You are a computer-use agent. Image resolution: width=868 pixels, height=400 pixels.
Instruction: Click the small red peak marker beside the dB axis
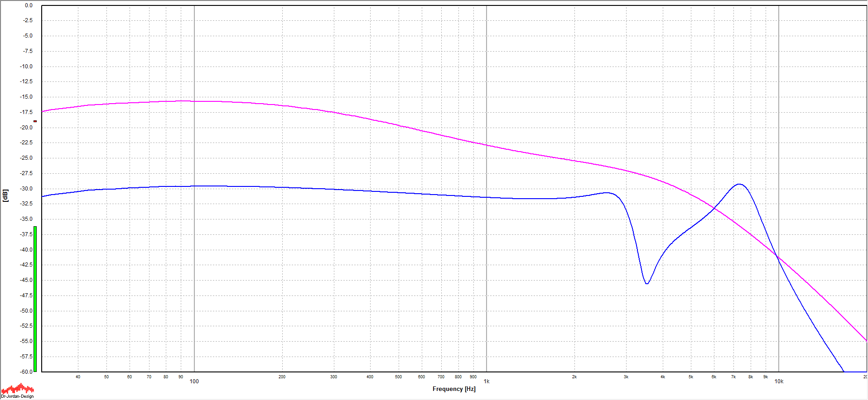35,121
